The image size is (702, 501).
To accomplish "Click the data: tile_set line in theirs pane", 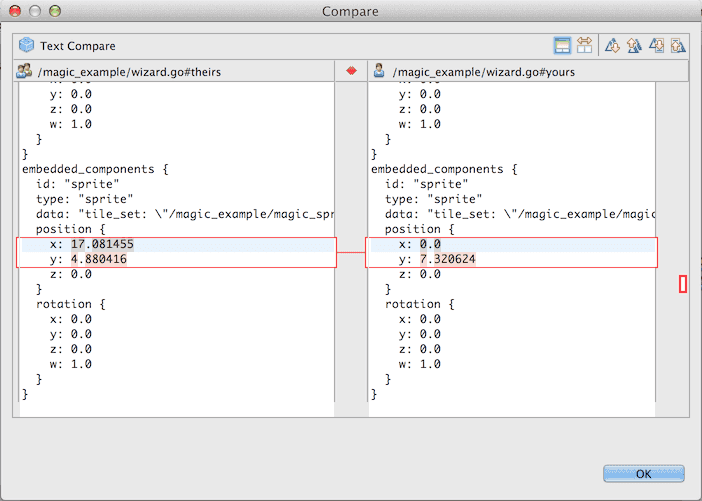I will click(x=185, y=214).
